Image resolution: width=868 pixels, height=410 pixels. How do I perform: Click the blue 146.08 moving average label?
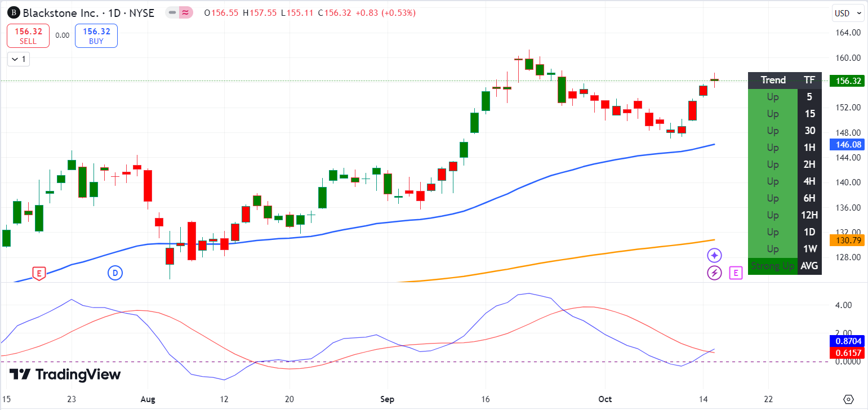tap(848, 145)
